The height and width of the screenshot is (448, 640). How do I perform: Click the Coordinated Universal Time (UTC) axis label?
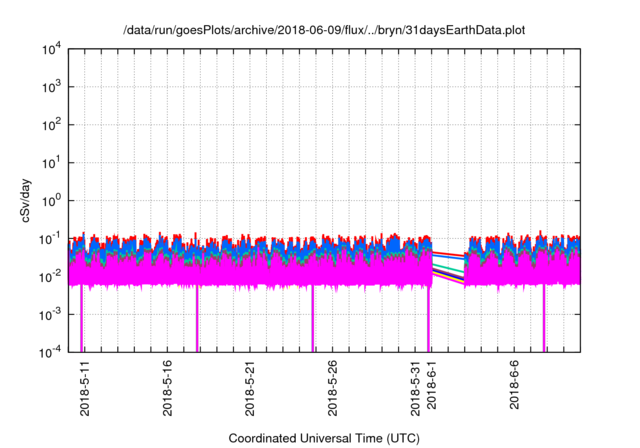point(323,439)
